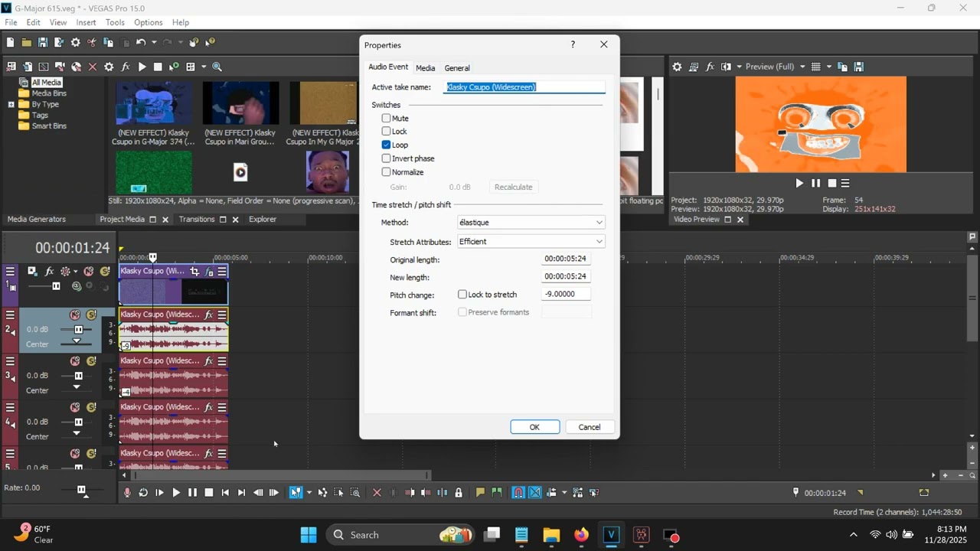Screen dimensions: 980x551
Task: Click the track 3 volume slider
Action: point(77,376)
